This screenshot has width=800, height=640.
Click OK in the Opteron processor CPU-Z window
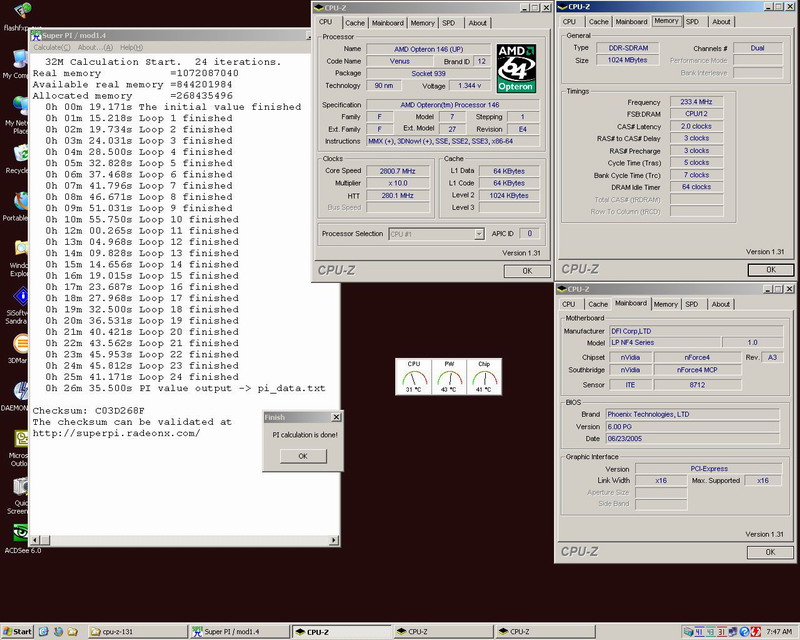527,271
